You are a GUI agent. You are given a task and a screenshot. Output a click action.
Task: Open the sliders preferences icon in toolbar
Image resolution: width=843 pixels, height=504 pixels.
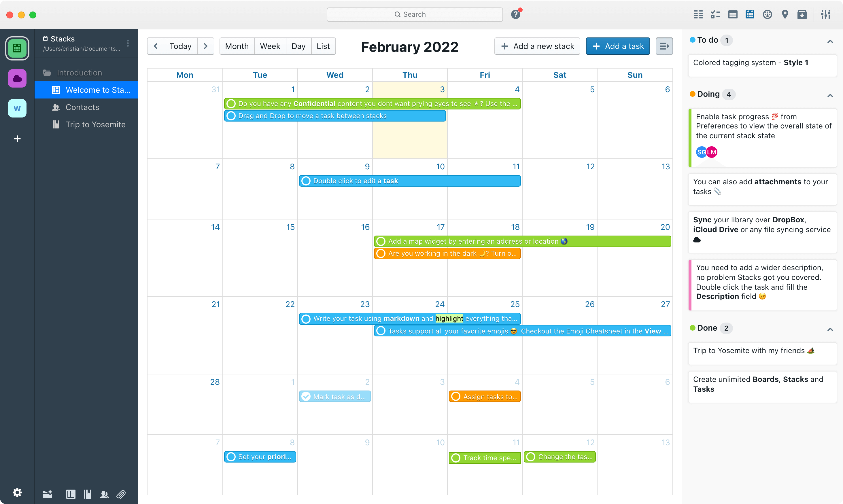pos(826,14)
